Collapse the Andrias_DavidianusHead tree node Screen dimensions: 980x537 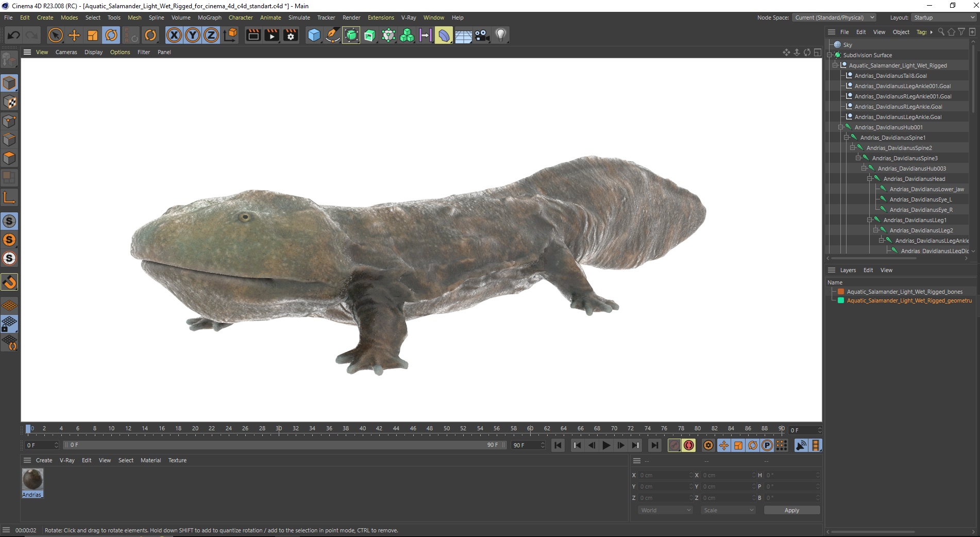[x=870, y=179]
